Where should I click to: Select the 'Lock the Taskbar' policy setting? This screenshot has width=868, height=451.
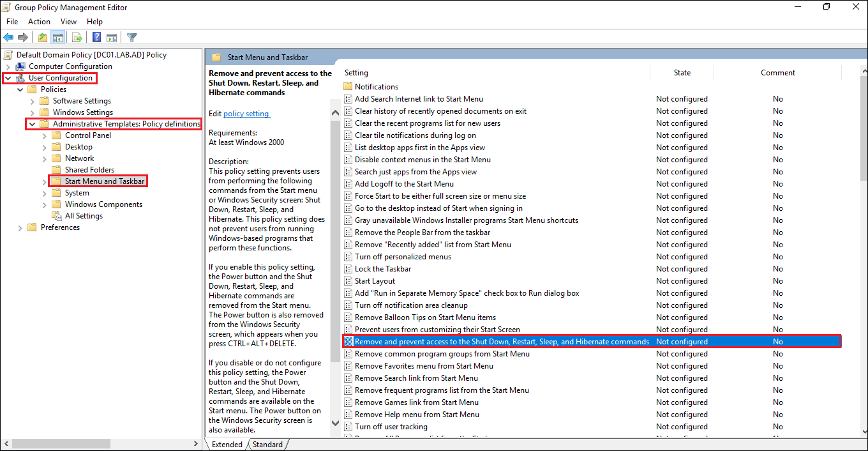click(x=383, y=269)
